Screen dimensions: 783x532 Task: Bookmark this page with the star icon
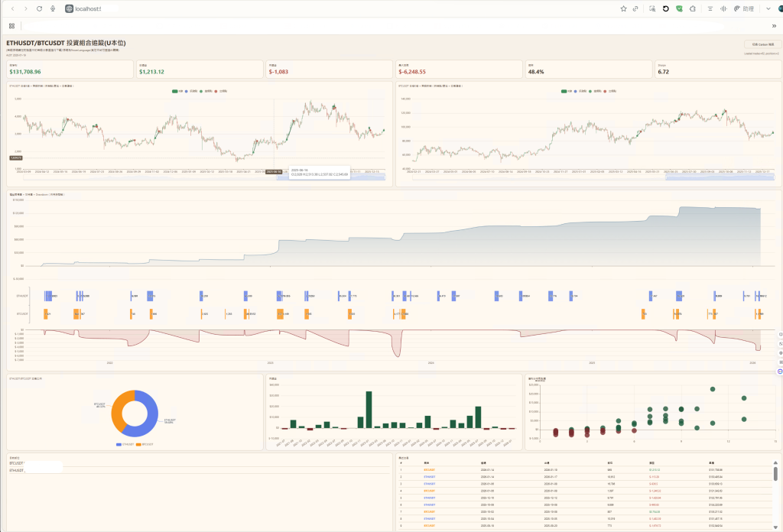coord(623,8)
